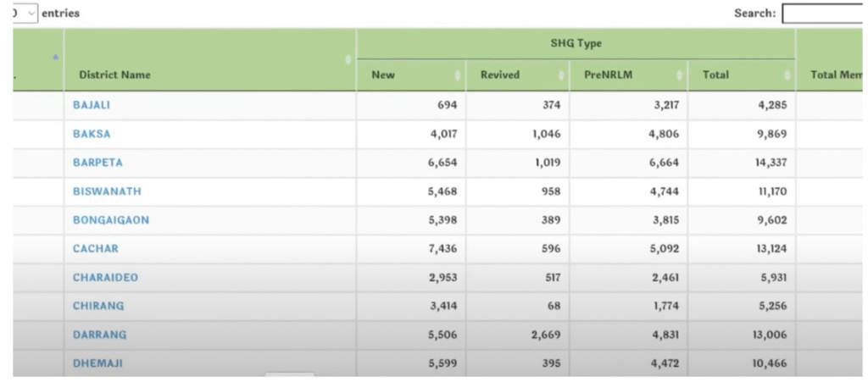Select BAJALI New value 694
The height and width of the screenshot is (382, 868).
[x=448, y=105]
